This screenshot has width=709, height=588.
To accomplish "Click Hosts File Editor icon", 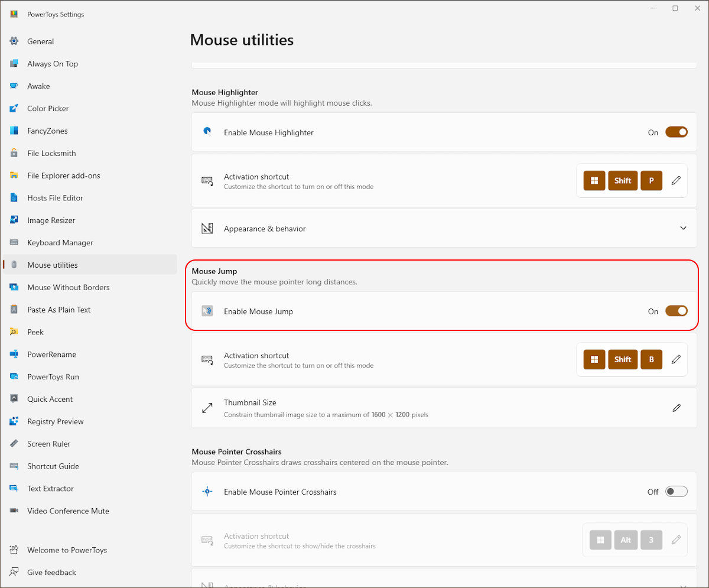I will click(x=14, y=198).
